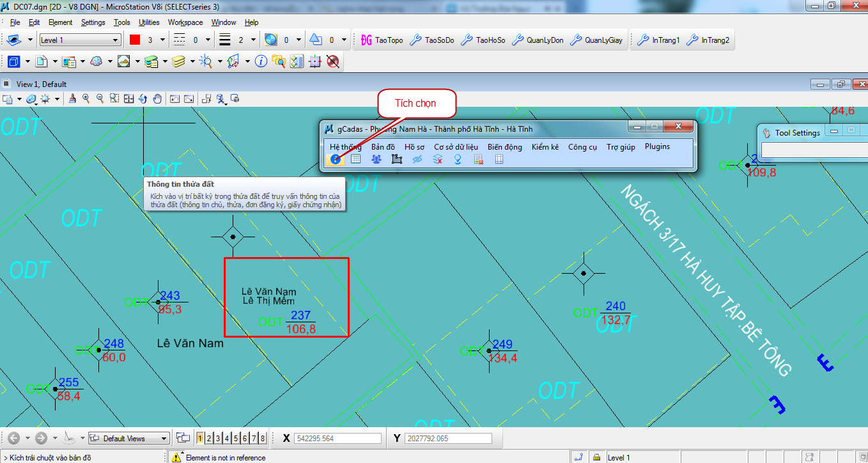Open the Biến động menu in gCadas
The height and width of the screenshot is (463, 868).
(x=504, y=146)
